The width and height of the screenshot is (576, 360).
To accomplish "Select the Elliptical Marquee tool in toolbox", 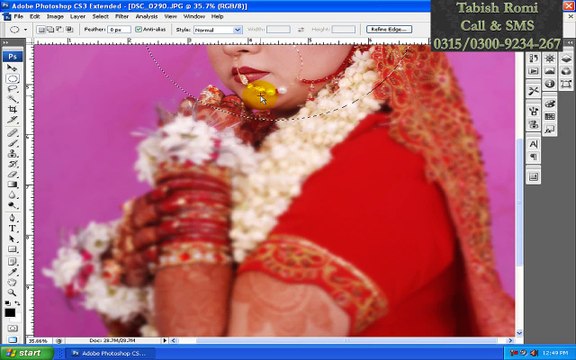I will [x=12, y=79].
